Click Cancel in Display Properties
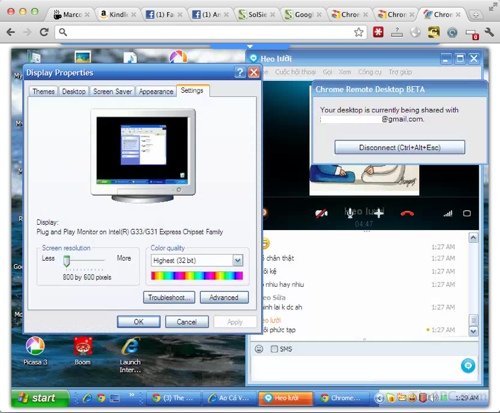Viewport: 500px width, 413px height. [x=187, y=322]
